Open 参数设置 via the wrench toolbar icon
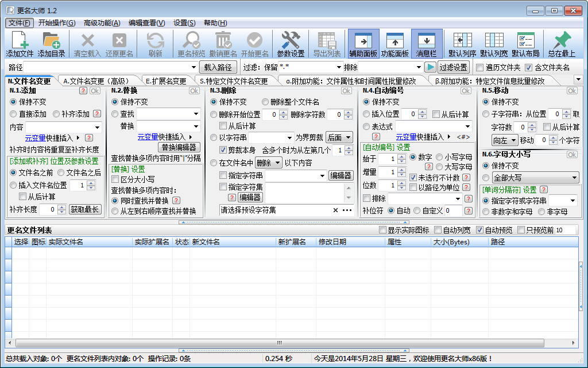 (290, 43)
